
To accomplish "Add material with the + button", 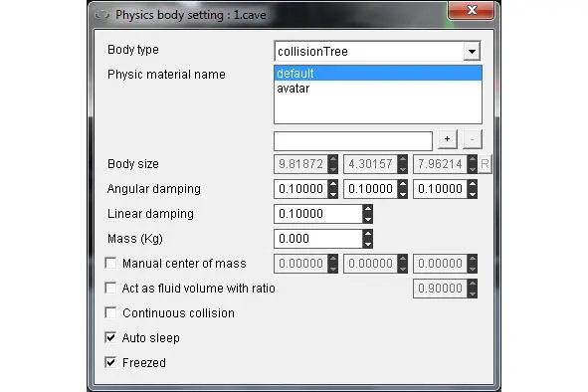I will click(447, 139).
